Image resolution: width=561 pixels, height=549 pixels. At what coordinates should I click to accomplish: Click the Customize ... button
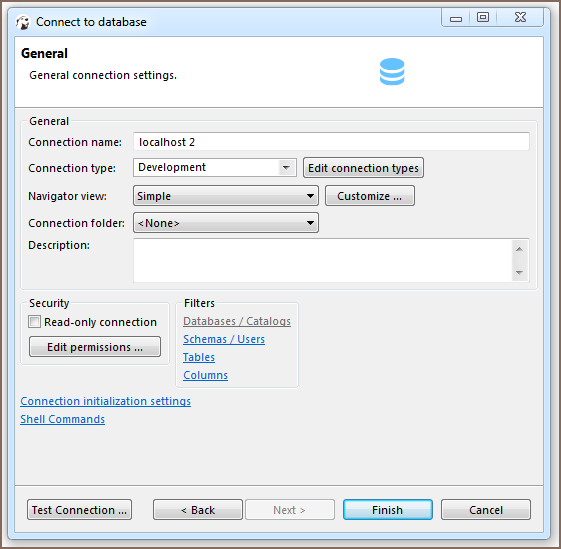370,196
